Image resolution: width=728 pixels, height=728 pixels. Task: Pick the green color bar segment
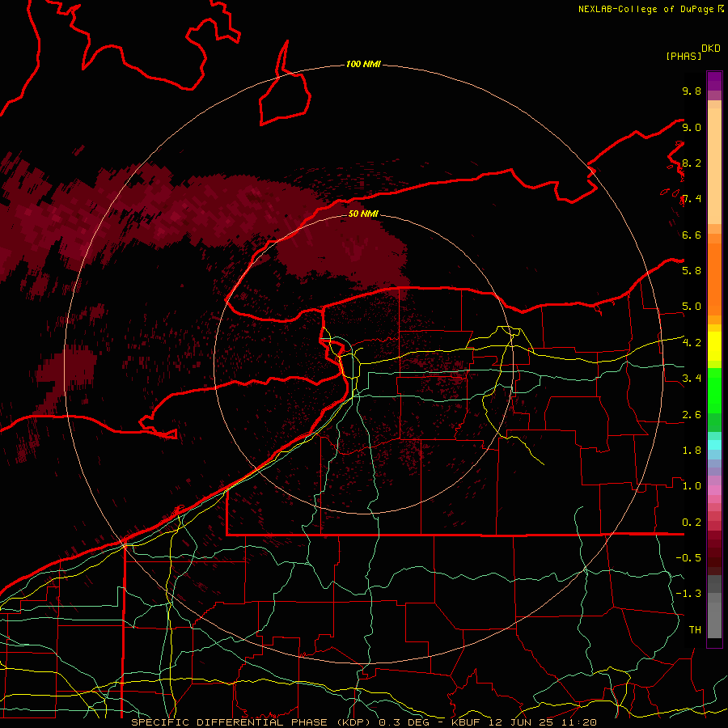click(714, 390)
